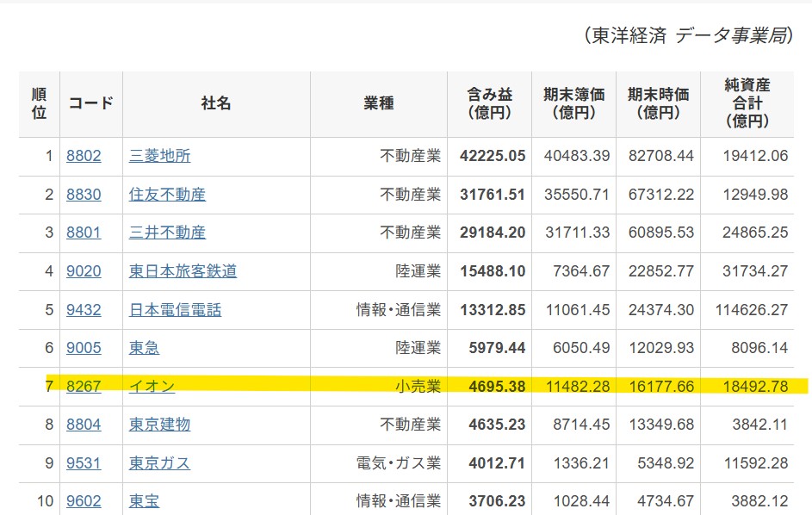Select the value 5348.92
The height and width of the screenshot is (515, 812).
pos(666,463)
